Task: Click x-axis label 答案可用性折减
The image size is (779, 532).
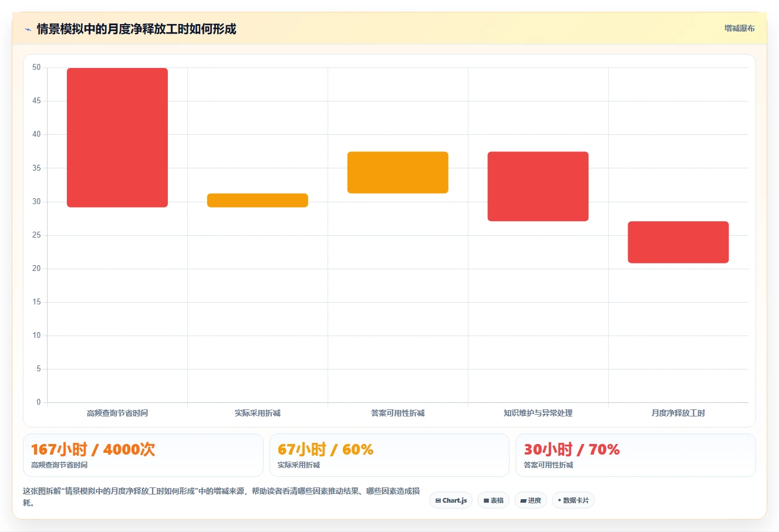Action: 398,413
